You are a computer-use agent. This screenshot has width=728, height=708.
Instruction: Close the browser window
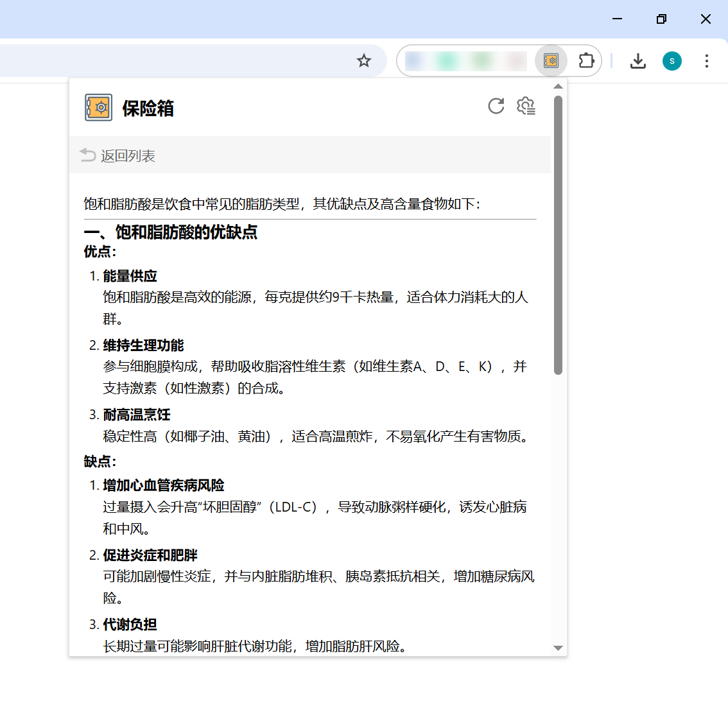click(706, 19)
